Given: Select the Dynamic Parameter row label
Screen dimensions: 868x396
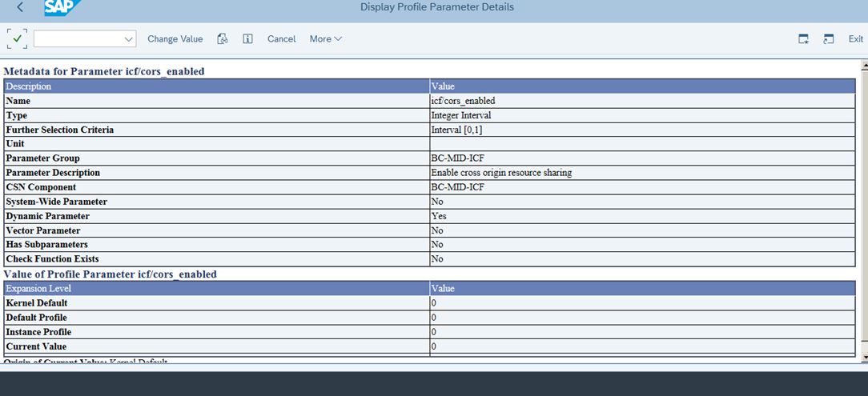Looking at the screenshot, I should coord(48,216).
